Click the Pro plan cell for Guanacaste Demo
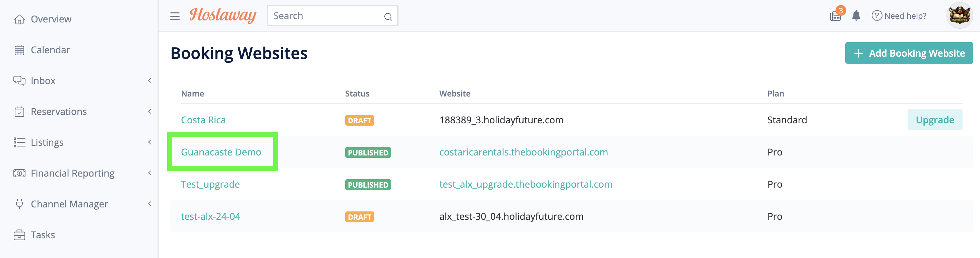This screenshot has width=980, height=258. coord(775,152)
